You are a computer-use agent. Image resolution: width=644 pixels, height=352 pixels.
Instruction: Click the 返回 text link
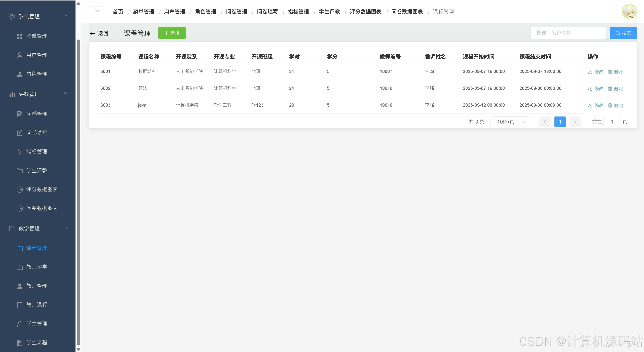click(x=103, y=33)
